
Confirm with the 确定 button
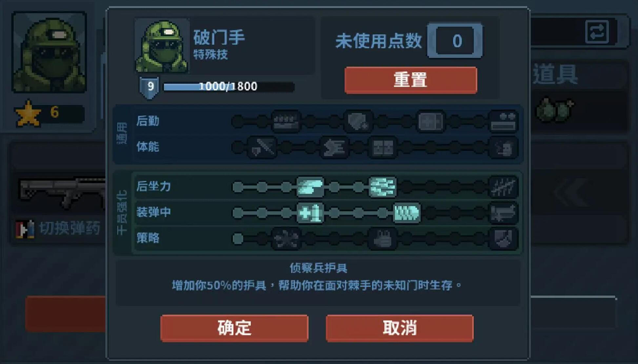tap(234, 328)
